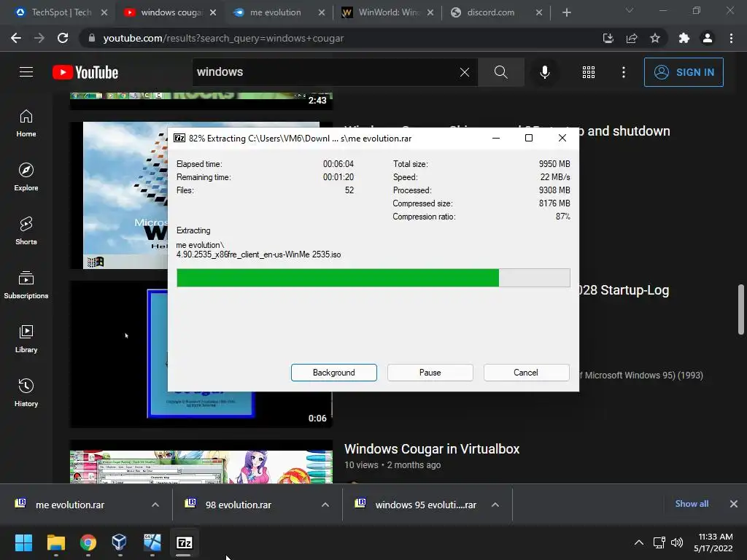Go back with the browser back arrow

click(x=16, y=38)
